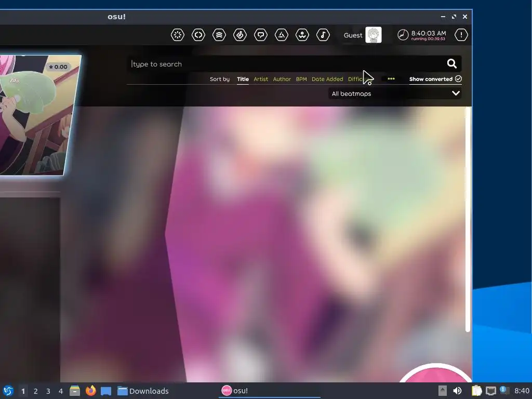The image size is (532, 399).
Task: Switch to workspace 3 in taskbar
Action: coord(48,391)
